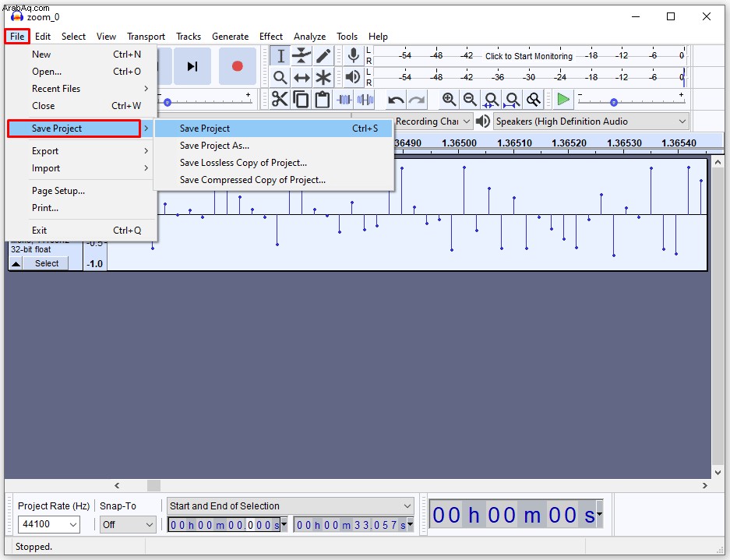Click the Zoom Toggle icon
This screenshot has width=730, height=560.
(534, 99)
